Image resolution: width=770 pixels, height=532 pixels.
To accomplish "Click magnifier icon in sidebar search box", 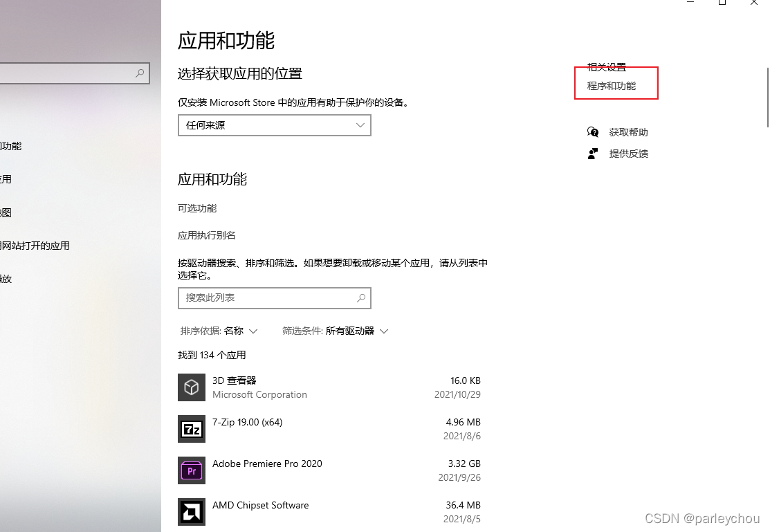I will click(140, 73).
